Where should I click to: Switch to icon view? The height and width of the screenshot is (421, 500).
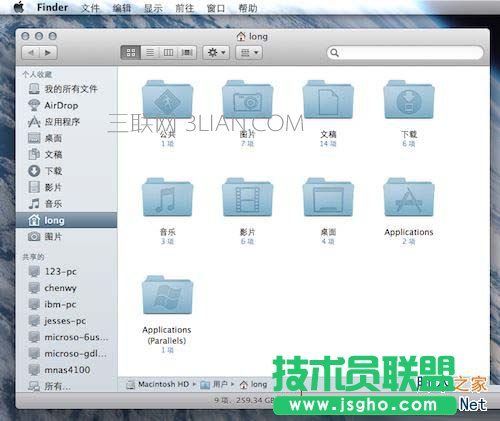click(131, 53)
